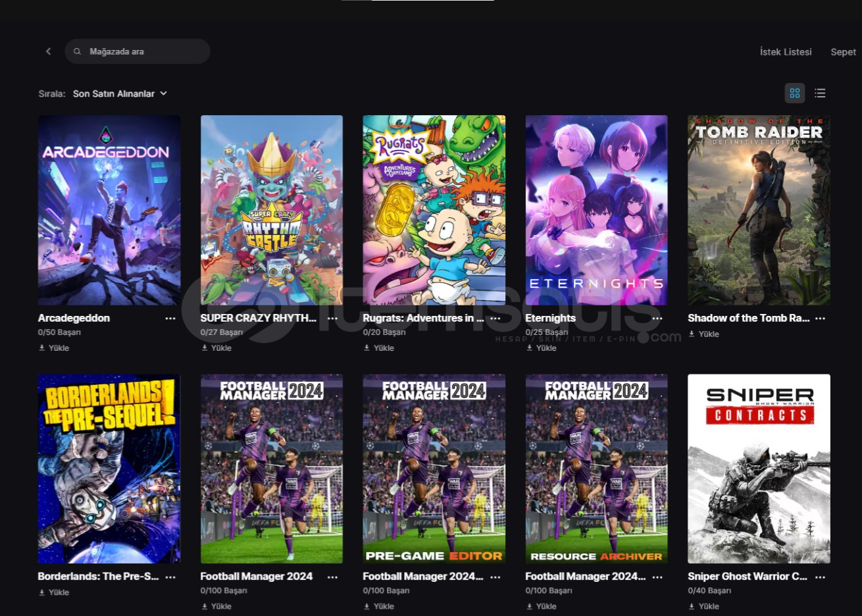Open Sniper Ghost Warrior Contracts cover
This screenshot has width=862, height=616.
[x=759, y=469]
